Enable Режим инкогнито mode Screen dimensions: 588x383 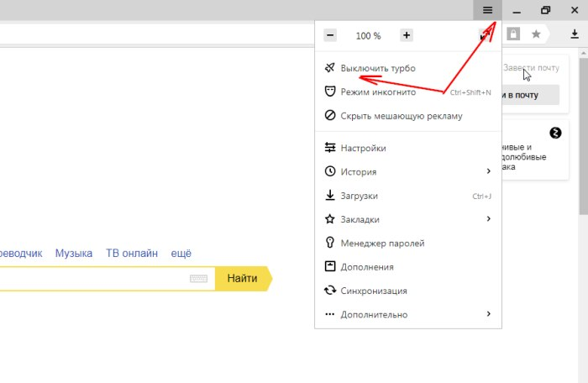379,92
